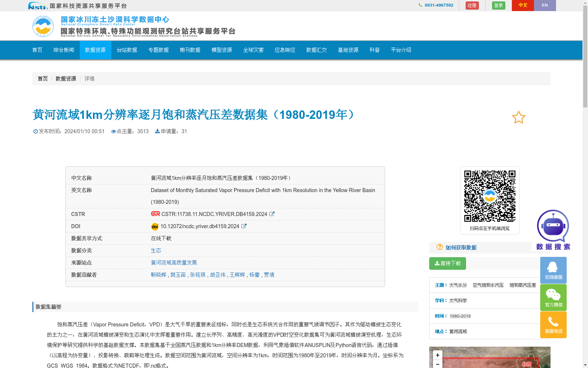
Task: Click the red CSTR logo icon
Action: pos(155,214)
